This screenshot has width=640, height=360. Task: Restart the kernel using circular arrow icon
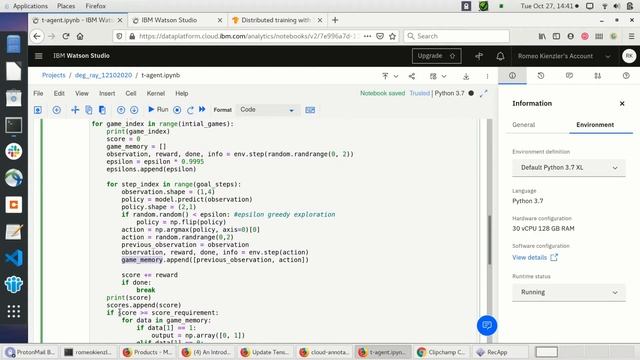tap(190, 110)
